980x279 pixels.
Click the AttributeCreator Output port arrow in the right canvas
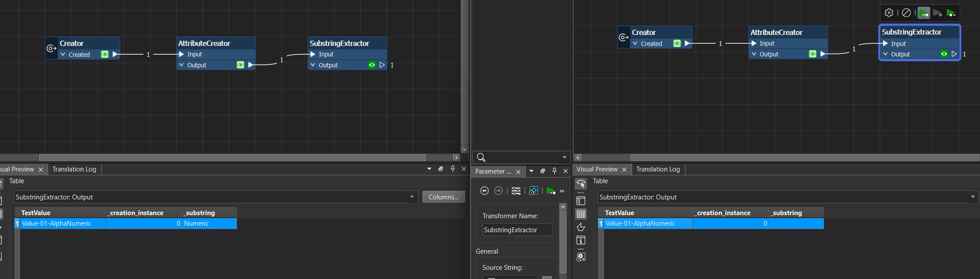tap(823, 54)
